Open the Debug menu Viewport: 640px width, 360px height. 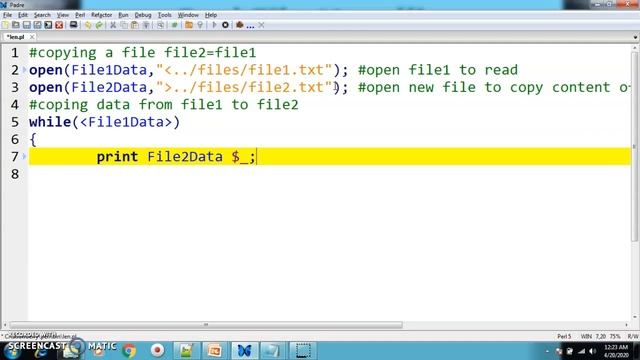tap(143, 15)
